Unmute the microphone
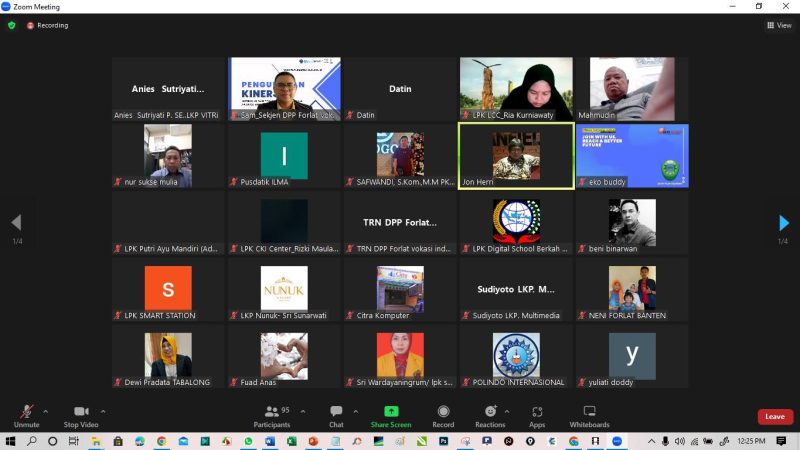The image size is (800, 450). pyautogui.click(x=26, y=414)
